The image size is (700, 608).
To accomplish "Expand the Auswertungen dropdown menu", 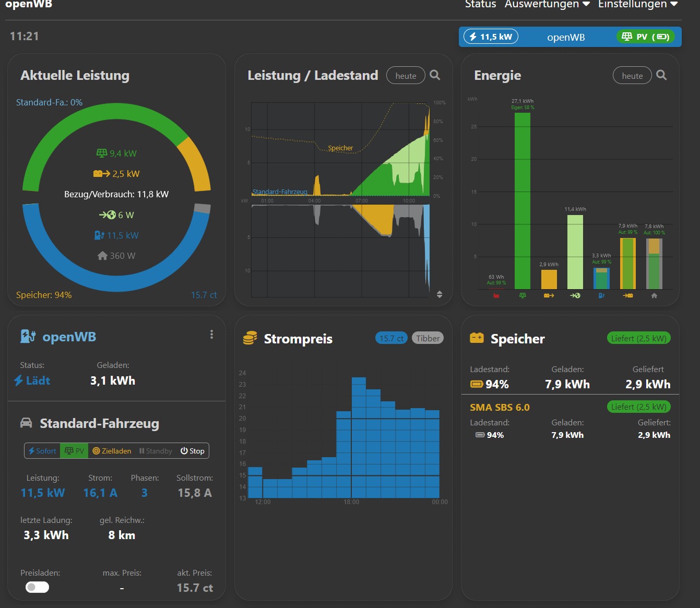I will point(547,4).
